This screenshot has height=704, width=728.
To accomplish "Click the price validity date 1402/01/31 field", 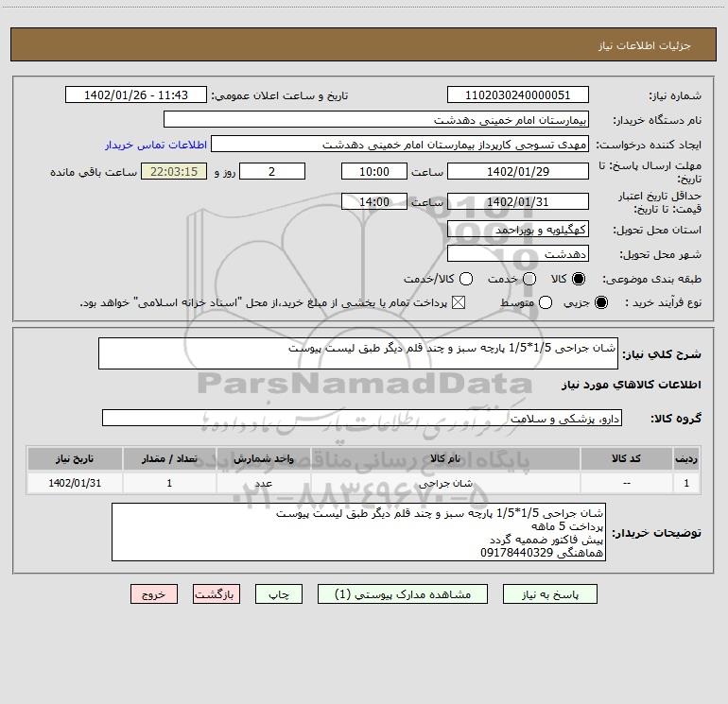I will [518, 202].
